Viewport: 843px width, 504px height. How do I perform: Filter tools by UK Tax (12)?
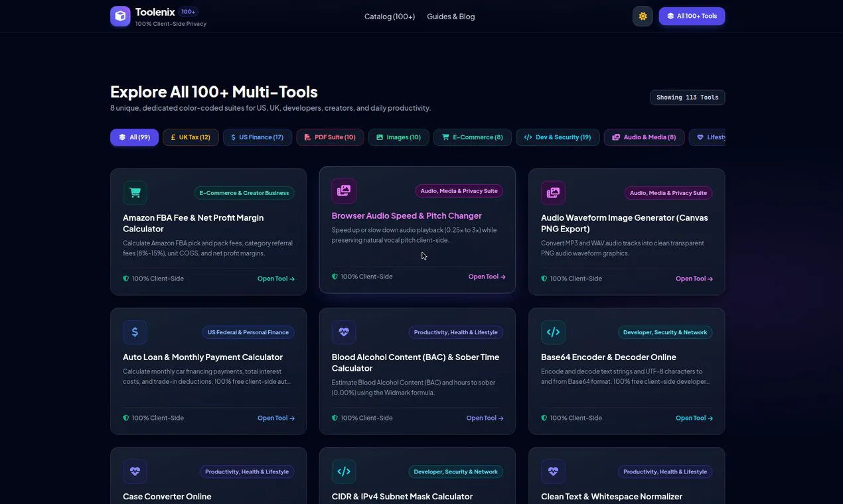191,137
